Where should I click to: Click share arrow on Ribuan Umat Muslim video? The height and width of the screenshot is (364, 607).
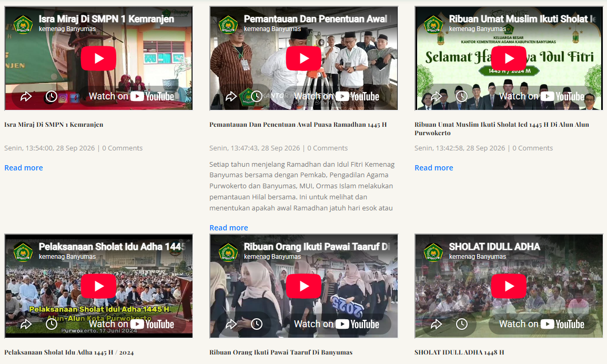[x=436, y=96]
